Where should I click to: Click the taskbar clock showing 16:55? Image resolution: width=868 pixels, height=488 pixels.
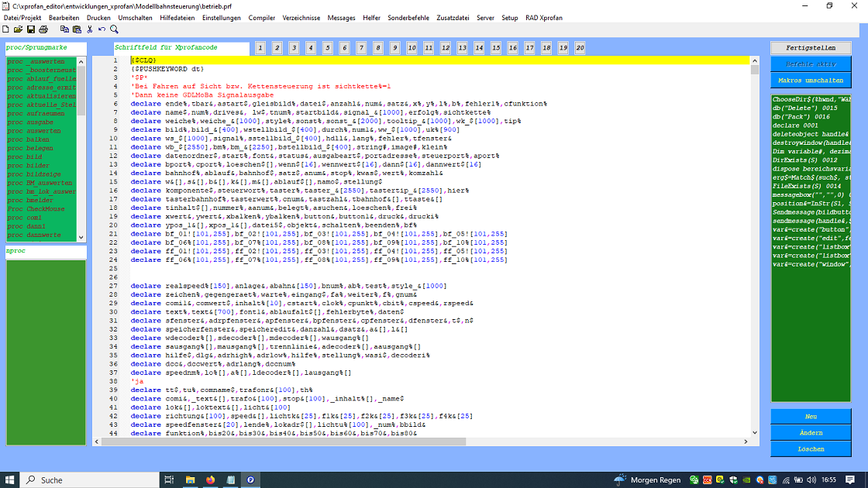pyautogui.click(x=828, y=479)
